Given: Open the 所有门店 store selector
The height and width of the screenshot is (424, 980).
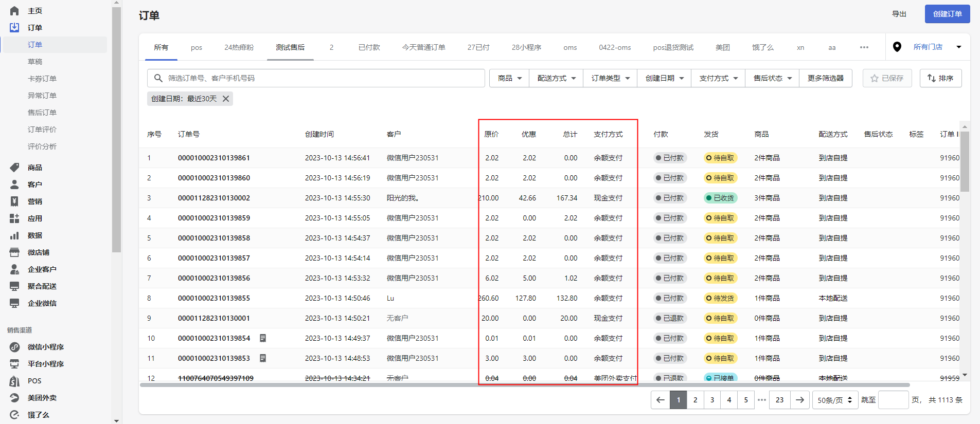Looking at the screenshot, I should click(x=936, y=47).
